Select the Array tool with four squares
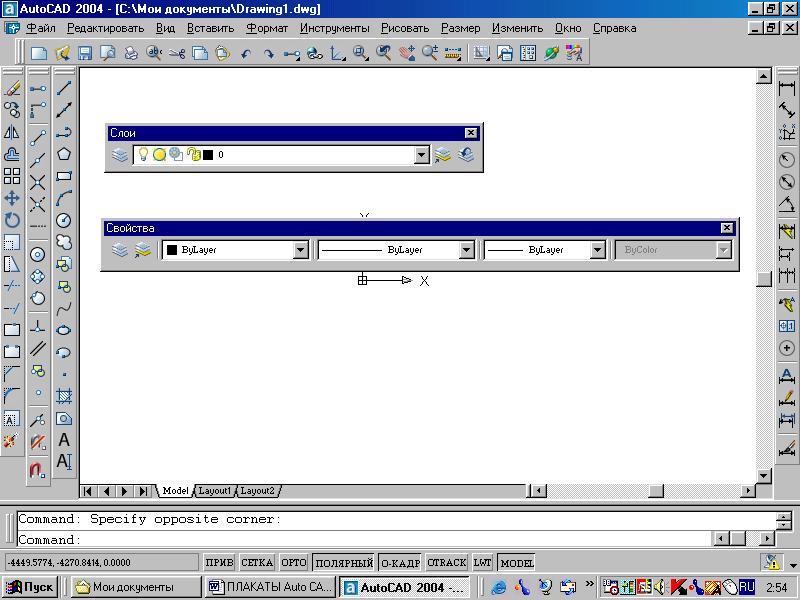 pos(12,176)
